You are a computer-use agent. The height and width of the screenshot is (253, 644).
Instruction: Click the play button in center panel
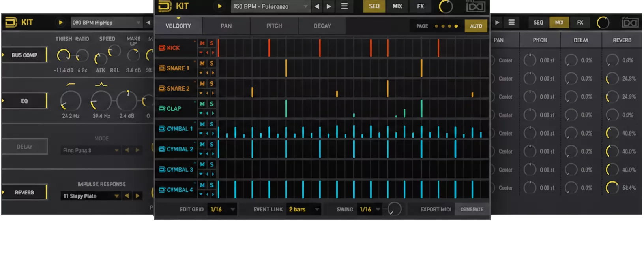point(220,6)
